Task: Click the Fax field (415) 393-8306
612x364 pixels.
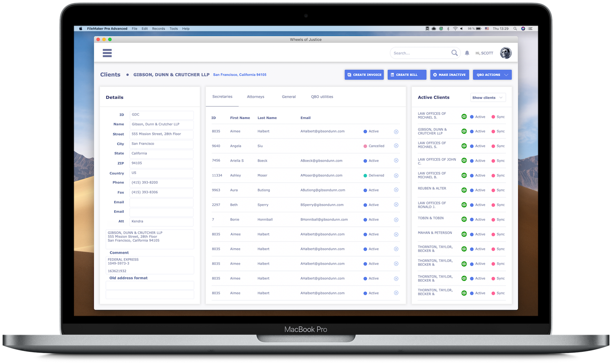Action: (x=161, y=192)
